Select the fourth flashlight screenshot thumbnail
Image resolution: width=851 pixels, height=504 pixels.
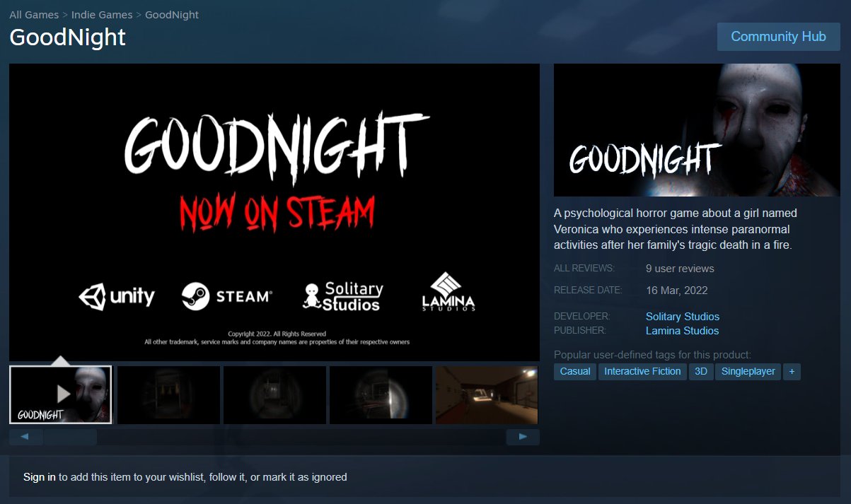[381, 394]
